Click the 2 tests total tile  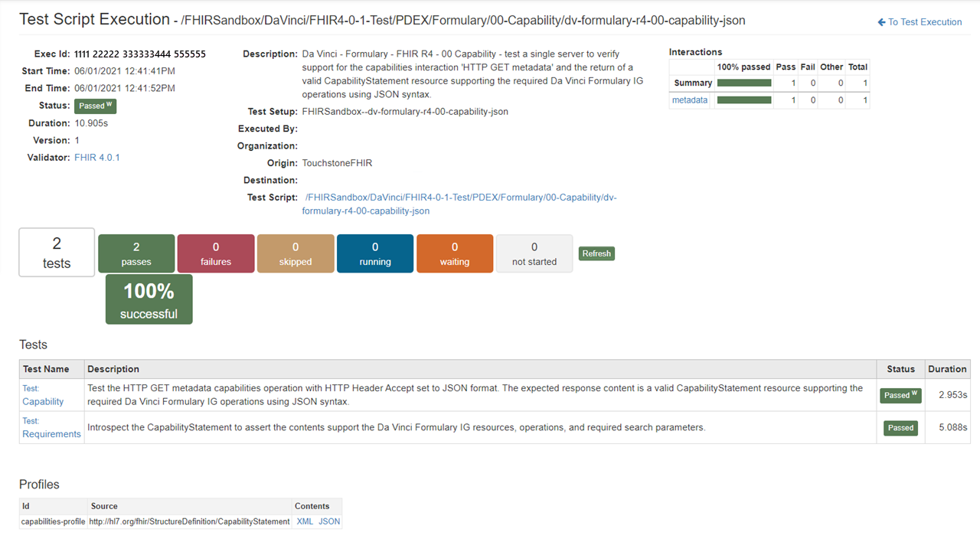(x=57, y=253)
